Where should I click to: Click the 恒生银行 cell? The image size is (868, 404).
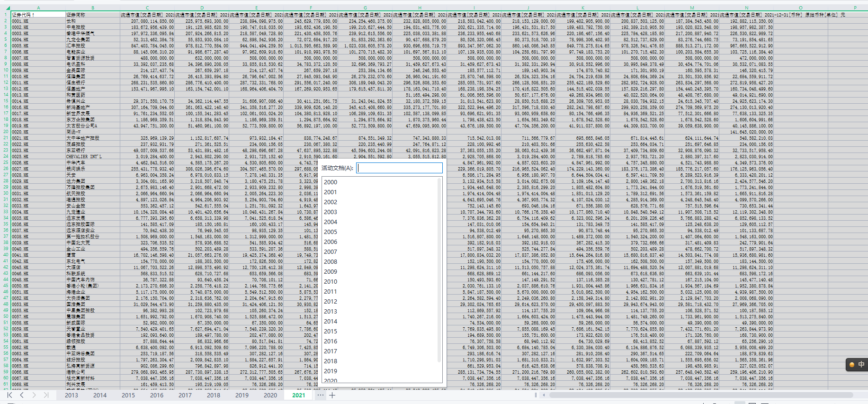click(92, 82)
